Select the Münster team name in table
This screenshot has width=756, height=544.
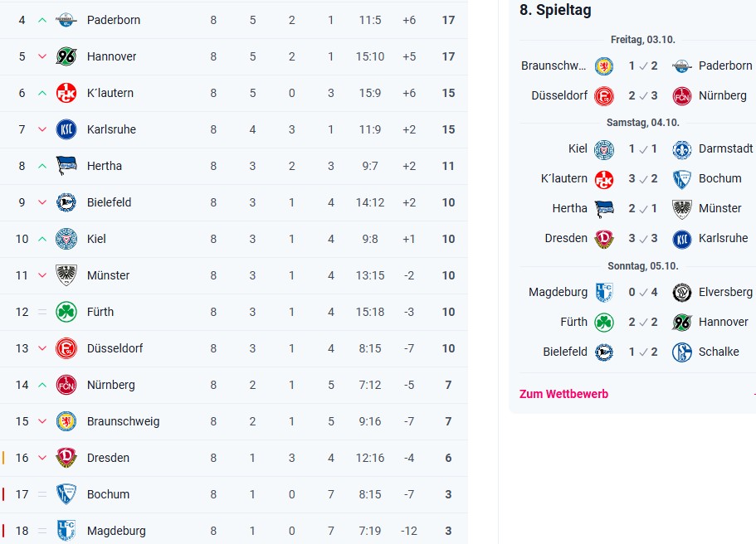108,275
